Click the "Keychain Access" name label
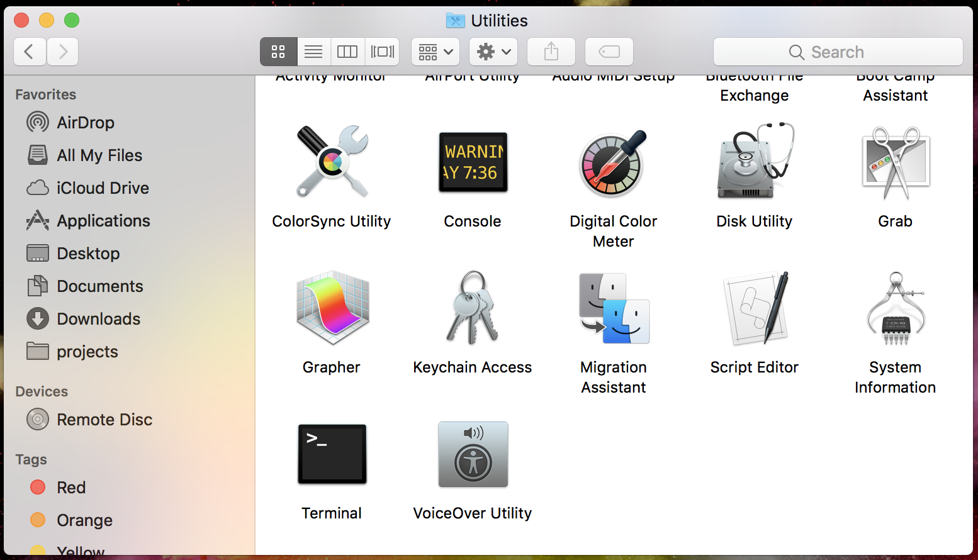 [x=473, y=367]
